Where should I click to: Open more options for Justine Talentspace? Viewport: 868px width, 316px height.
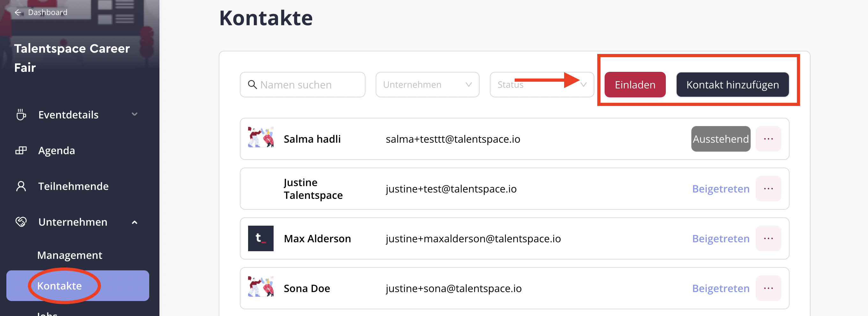[x=768, y=189]
